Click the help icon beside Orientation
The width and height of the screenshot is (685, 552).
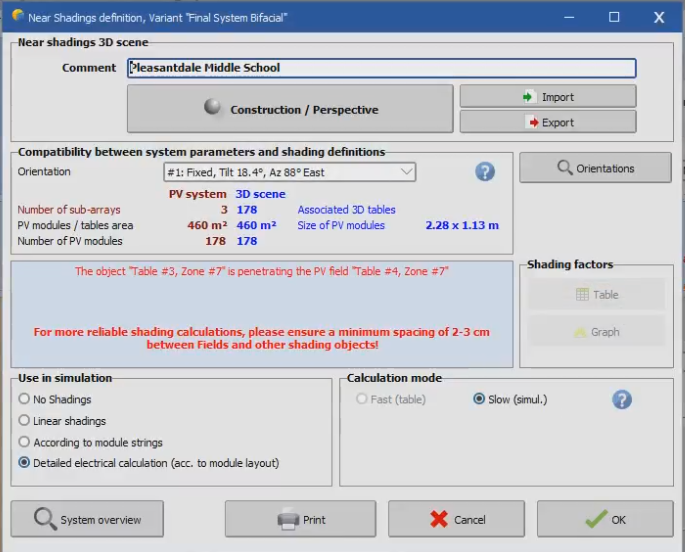pos(485,172)
